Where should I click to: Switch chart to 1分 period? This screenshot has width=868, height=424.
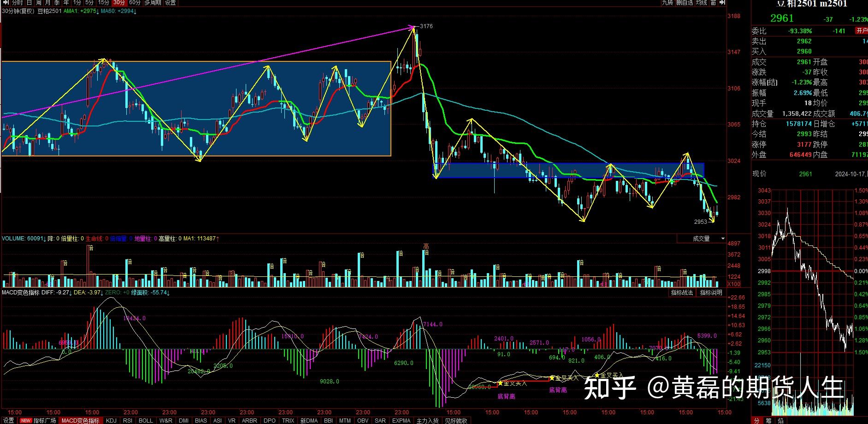tap(77, 3)
